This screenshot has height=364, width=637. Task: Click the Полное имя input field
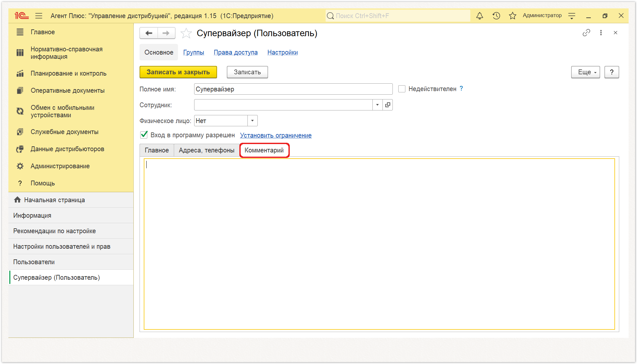pyautogui.click(x=293, y=89)
